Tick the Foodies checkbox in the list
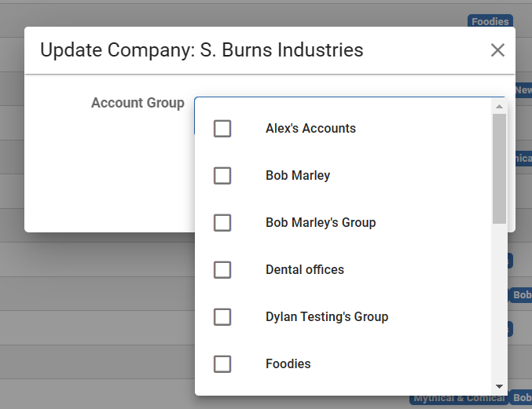This screenshot has height=409, width=532. 222,364
